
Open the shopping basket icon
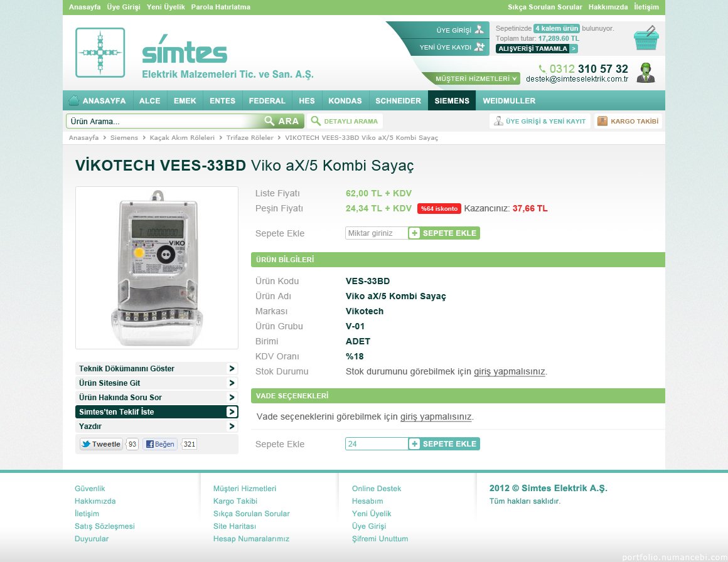click(646, 38)
